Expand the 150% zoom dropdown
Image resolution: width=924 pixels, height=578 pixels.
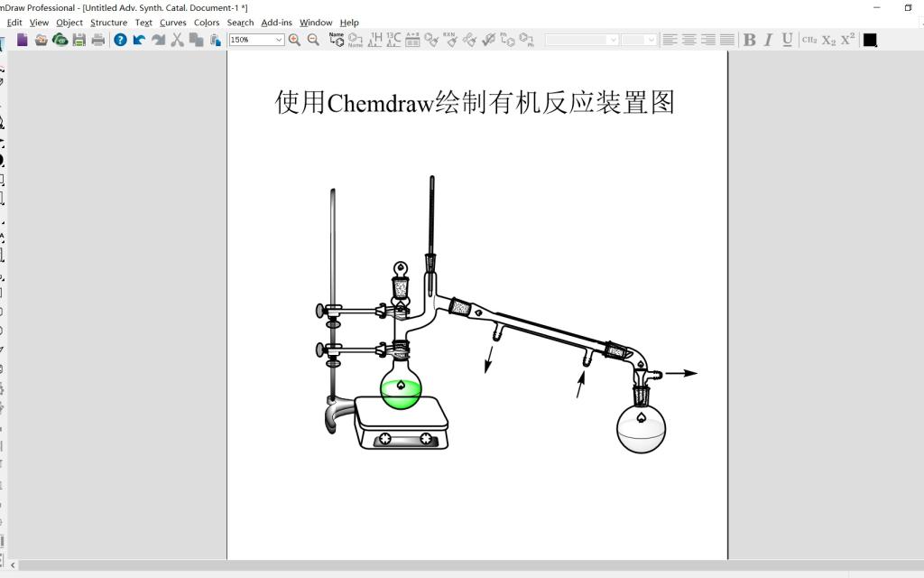(x=279, y=40)
